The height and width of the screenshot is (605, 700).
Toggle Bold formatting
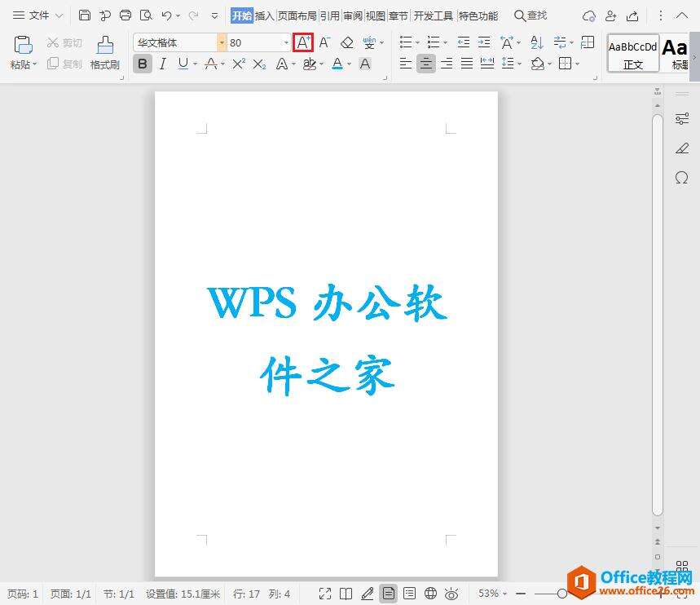pyautogui.click(x=143, y=64)
